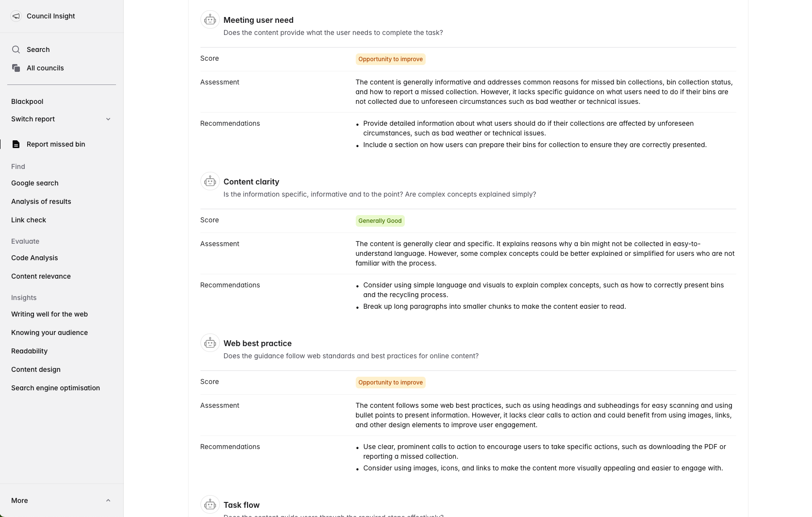The height and width of the screenshot is (517, 812).
Task: Select Code Analysis in the sidebar
Action: point(34,258)
